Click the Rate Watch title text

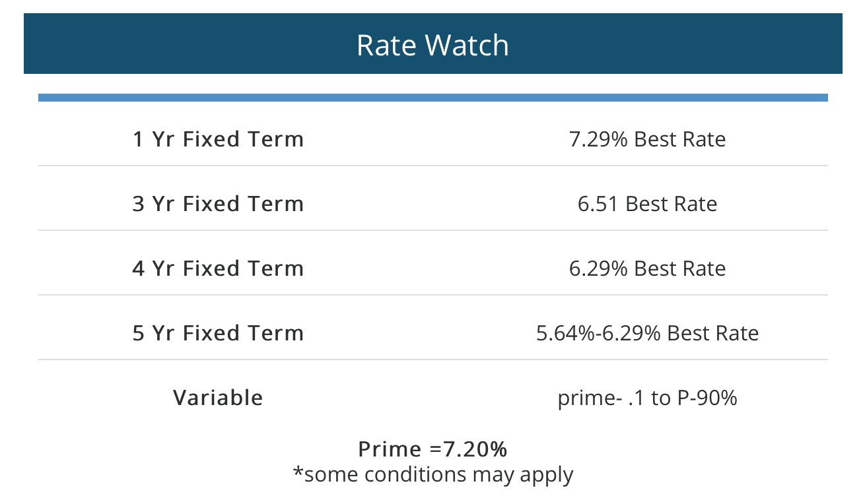tap(433, 45)
